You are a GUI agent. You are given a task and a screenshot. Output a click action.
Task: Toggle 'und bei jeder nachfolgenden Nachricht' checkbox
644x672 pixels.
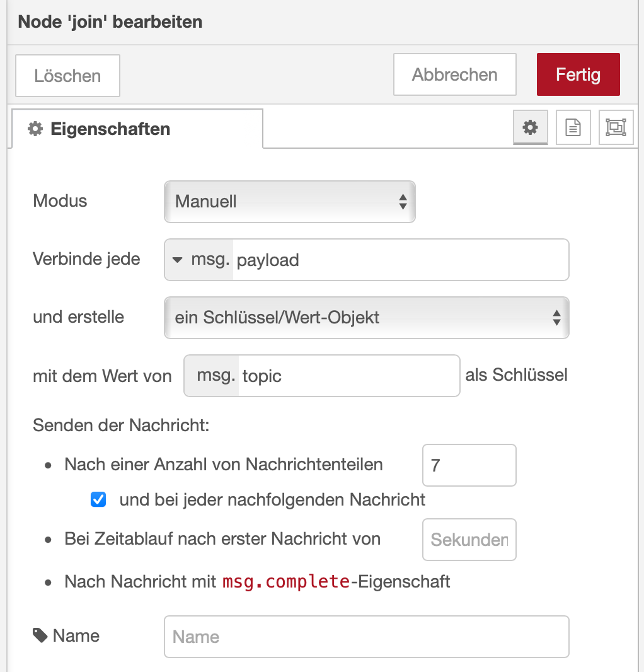click(98, 500)
